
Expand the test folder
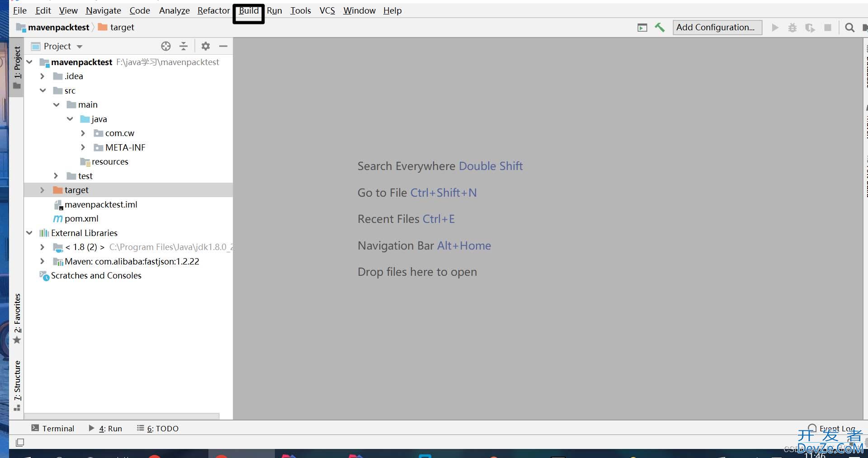pos(56,176)
